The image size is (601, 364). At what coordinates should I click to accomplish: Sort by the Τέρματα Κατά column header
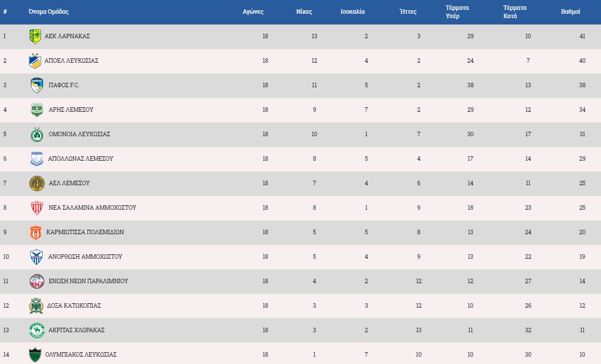pos(515,12)
